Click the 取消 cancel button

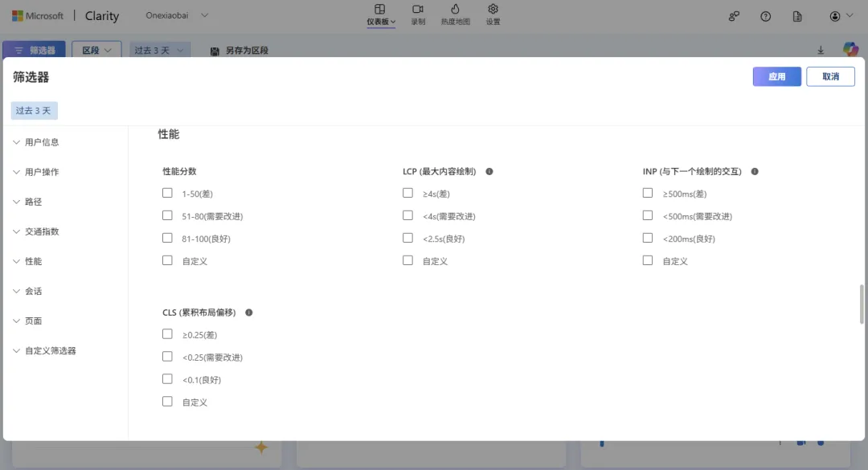(x=830, y=76)
